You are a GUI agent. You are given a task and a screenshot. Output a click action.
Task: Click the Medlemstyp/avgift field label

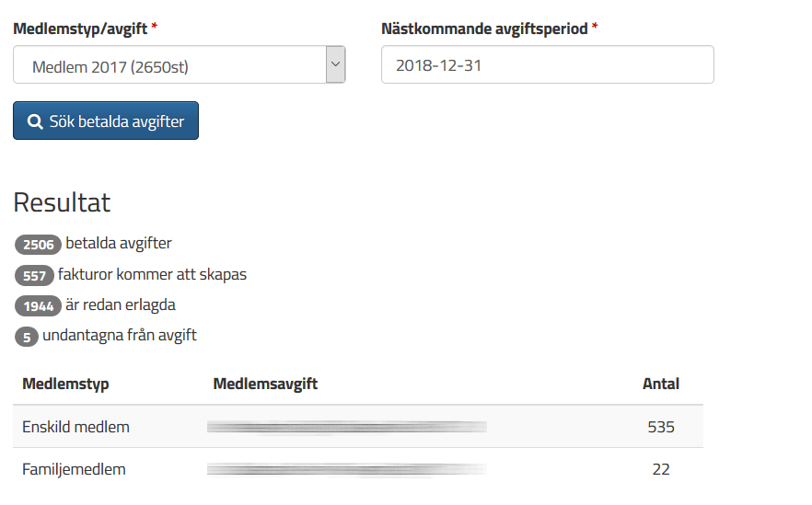(80, 29)
